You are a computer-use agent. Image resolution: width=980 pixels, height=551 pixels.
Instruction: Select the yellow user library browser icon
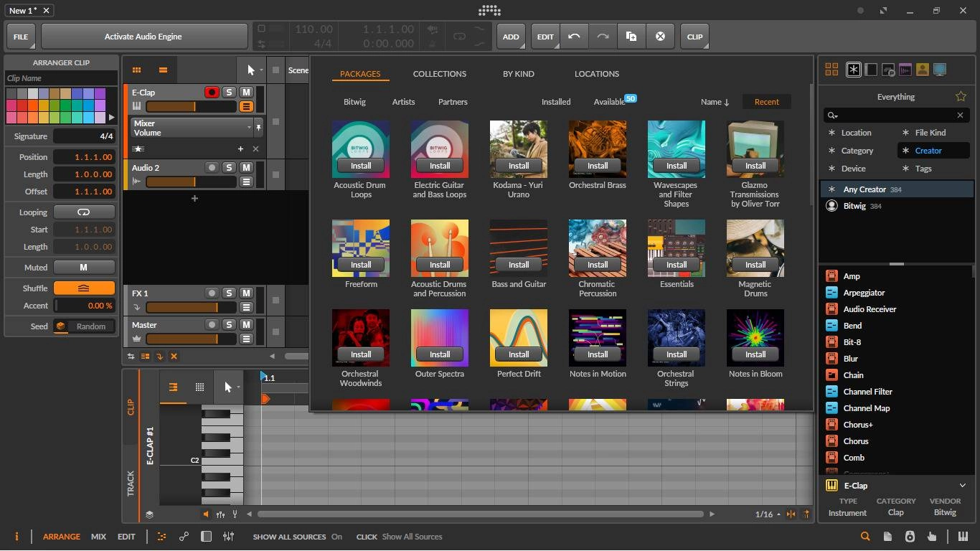(923, 70)
